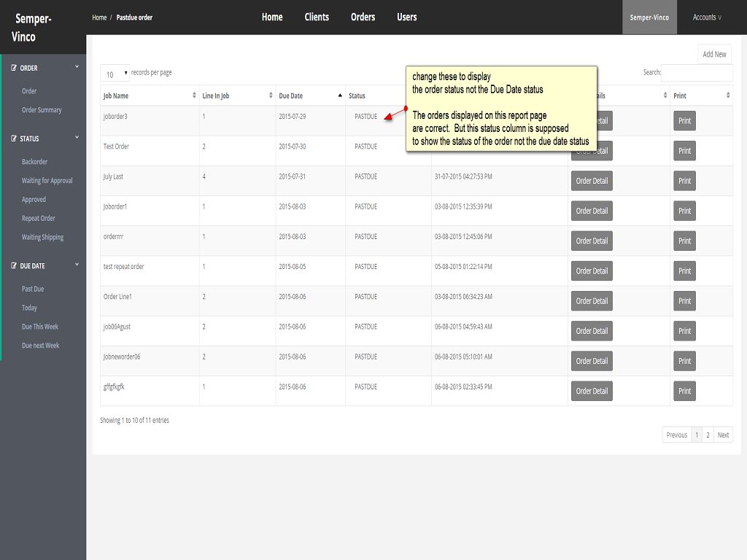Image resolution: width=747 pixels, height=560 pixels.
Task: Click Order Detail for job06Agust
Action: point(592,331)
